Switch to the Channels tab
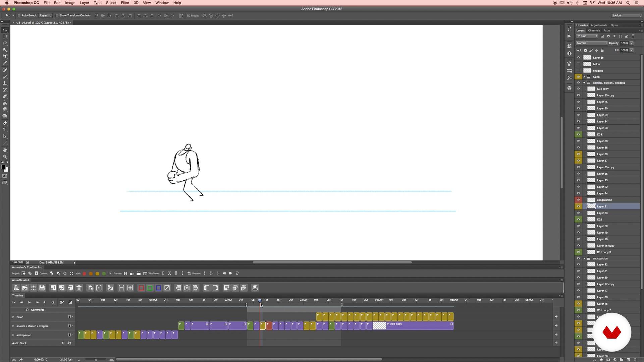The height and width of the screenshot is (362, 644). (x=594, y=31)
